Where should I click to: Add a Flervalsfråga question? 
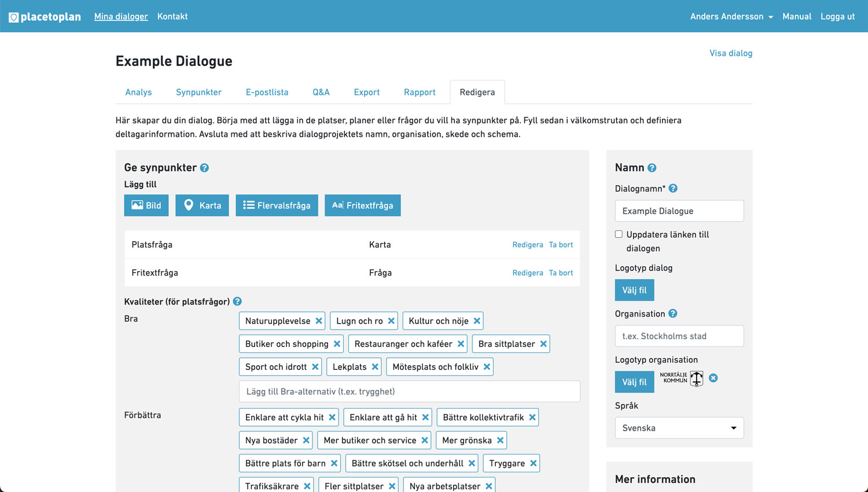pos(277,205)
